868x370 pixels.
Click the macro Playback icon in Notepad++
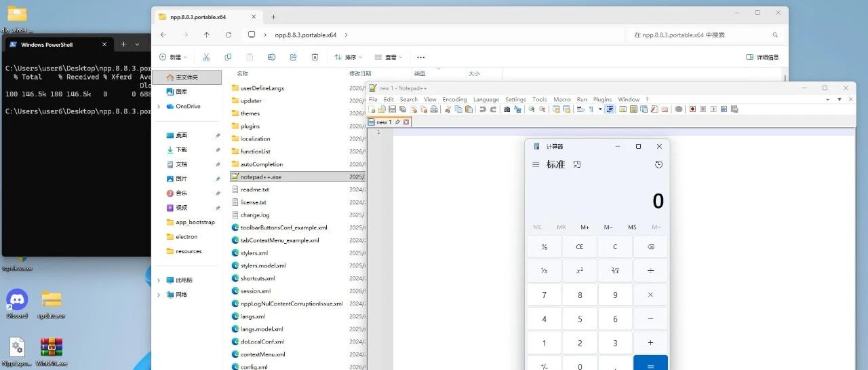[713, 109]
